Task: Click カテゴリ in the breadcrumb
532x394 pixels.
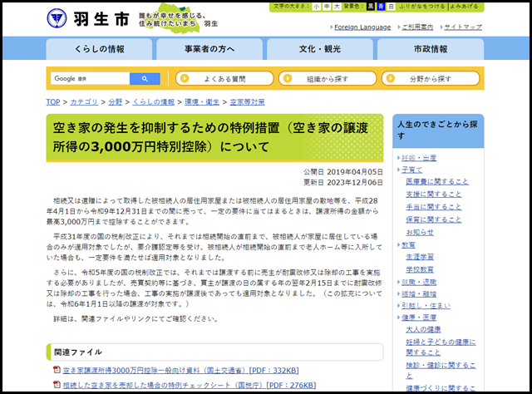Action: click(x=84, y=102)
